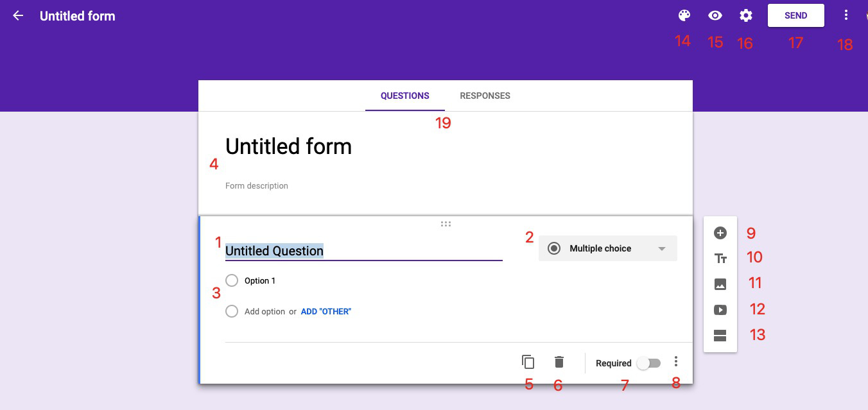This screenshot has width=868, height=410.
Task: Click the ADD "OTHER" link
Action: click(325, 311)
